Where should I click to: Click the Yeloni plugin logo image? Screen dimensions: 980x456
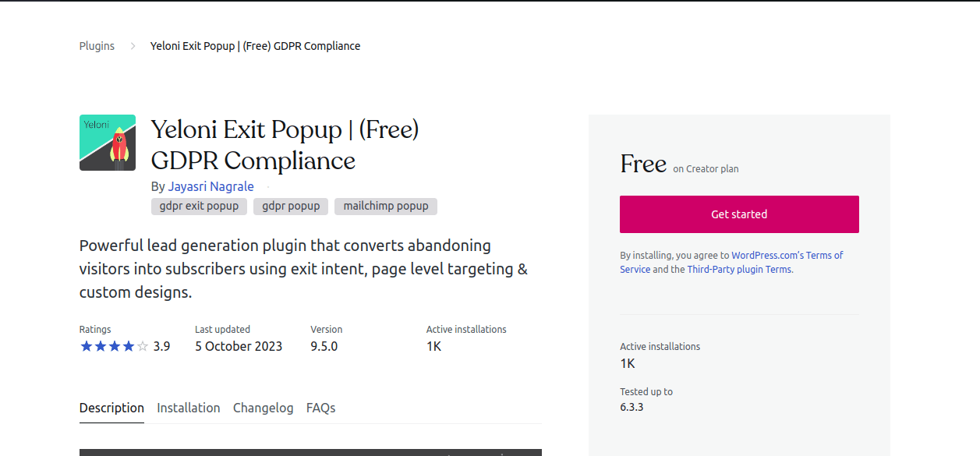point(107,142)
